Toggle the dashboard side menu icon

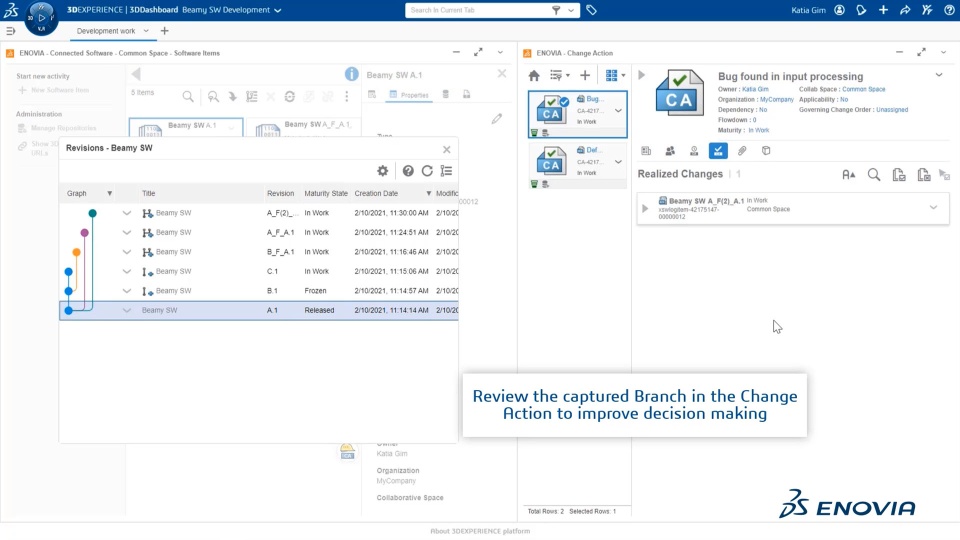point(10,31)
